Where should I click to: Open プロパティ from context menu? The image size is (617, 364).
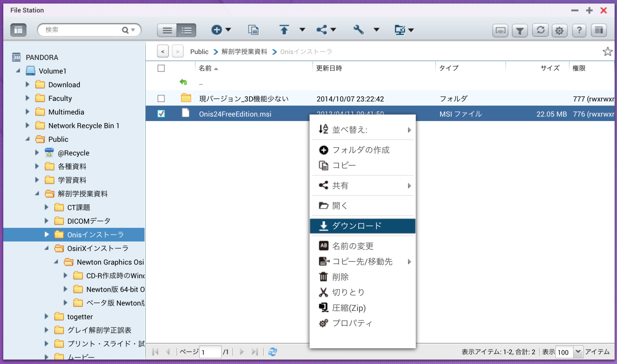coord(362,323)
